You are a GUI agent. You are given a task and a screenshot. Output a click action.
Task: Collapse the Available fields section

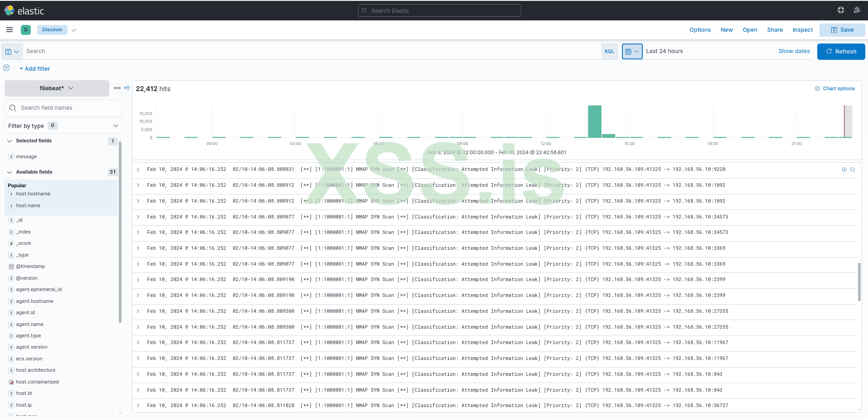pyautogui.click(x=10, y=172)
